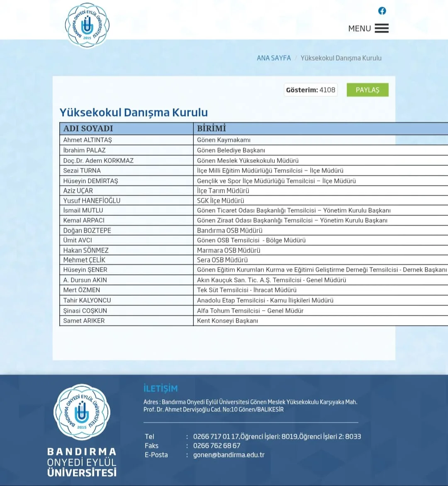The image size is (448, 486).
Task: Select Doç.Dr. Adem KORKMAZ name cell
Action: [x=98, y=160]
